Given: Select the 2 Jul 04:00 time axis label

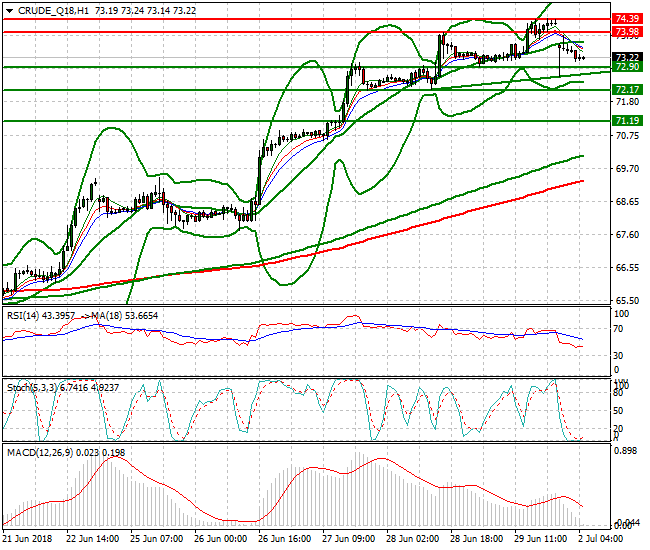Looking at the screenshot, I should pos(601,539).
